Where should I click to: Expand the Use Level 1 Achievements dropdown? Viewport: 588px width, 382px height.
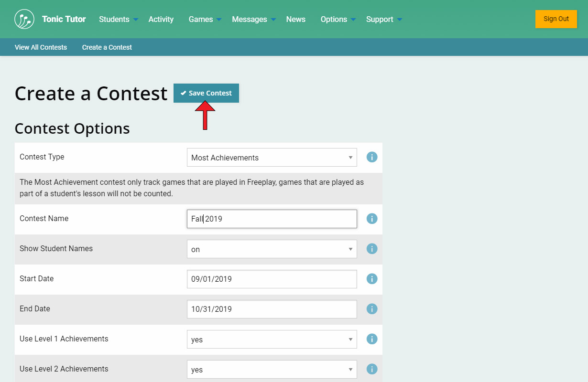pos(272,340)
